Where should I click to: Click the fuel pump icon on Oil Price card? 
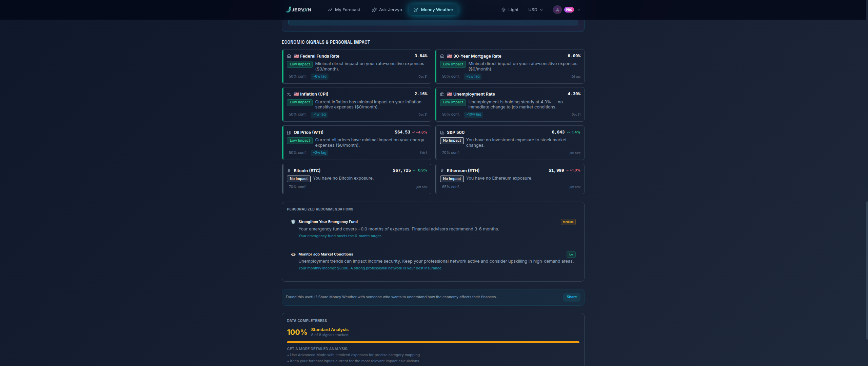point(289,132)
